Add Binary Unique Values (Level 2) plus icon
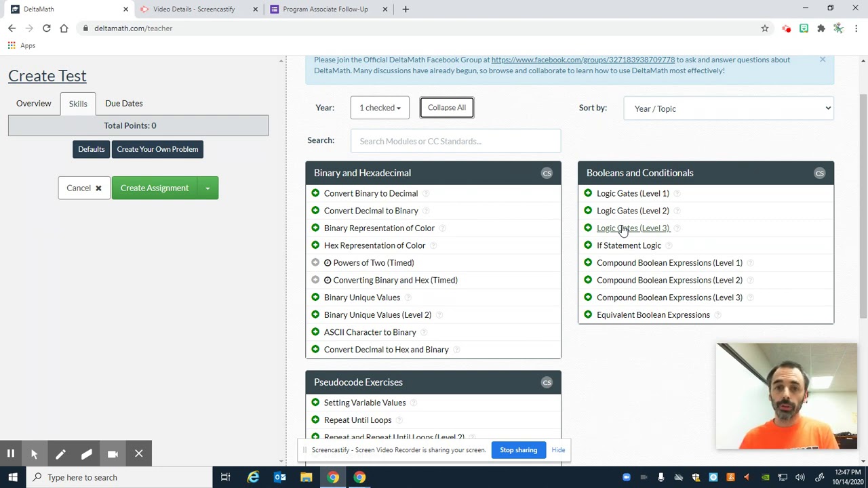Viewport: 868px width, 488px height. [x=315, y=314]
